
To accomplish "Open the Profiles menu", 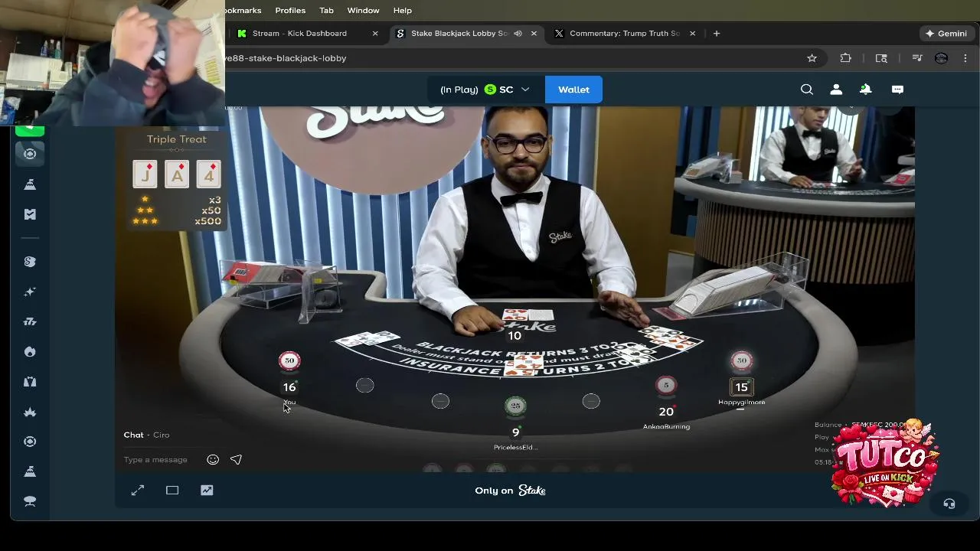I will click(x=290, y=10).
